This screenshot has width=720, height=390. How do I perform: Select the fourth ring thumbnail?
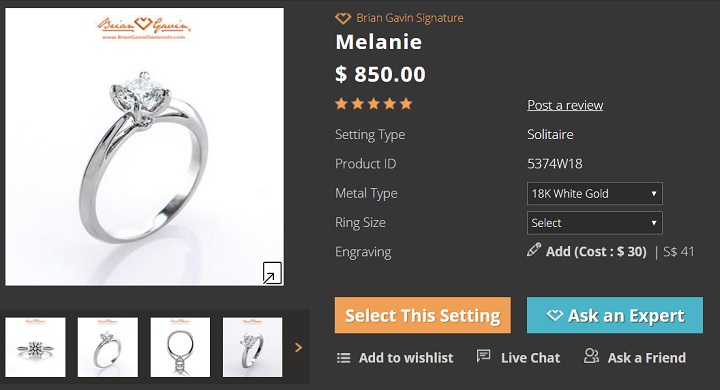[x=253, y=347]
